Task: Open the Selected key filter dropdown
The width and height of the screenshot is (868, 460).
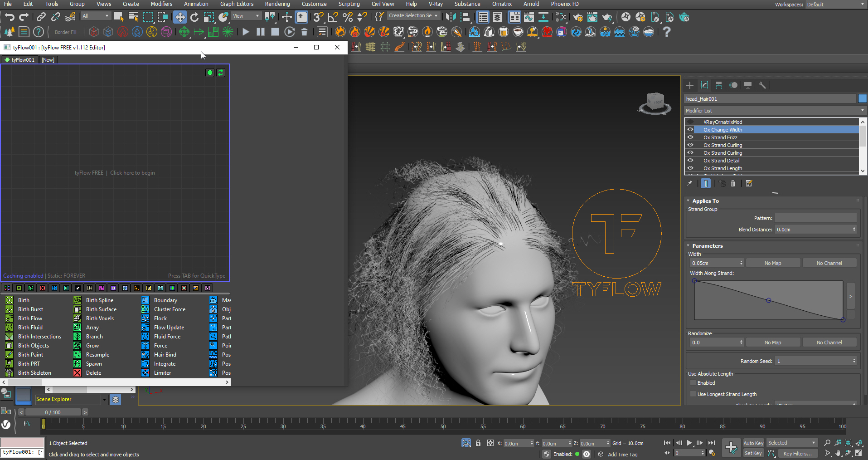Action: pos(791,443)
